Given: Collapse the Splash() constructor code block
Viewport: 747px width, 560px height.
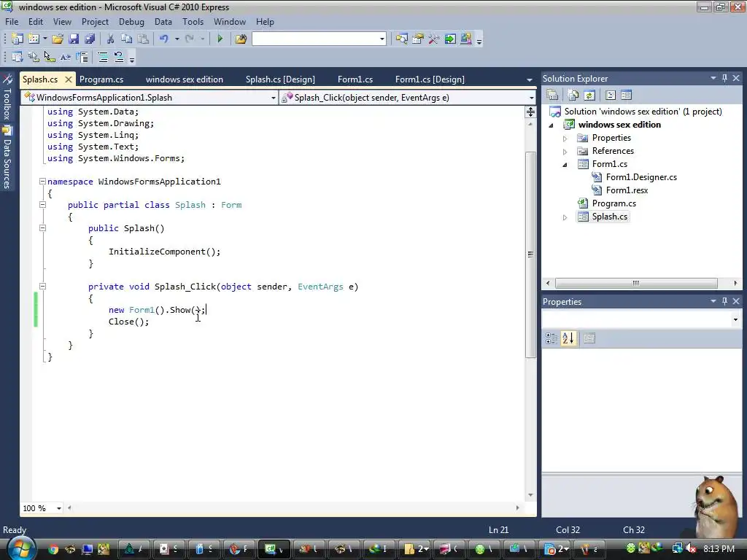Looking at the screenshot, I should [x=42, y=228].
